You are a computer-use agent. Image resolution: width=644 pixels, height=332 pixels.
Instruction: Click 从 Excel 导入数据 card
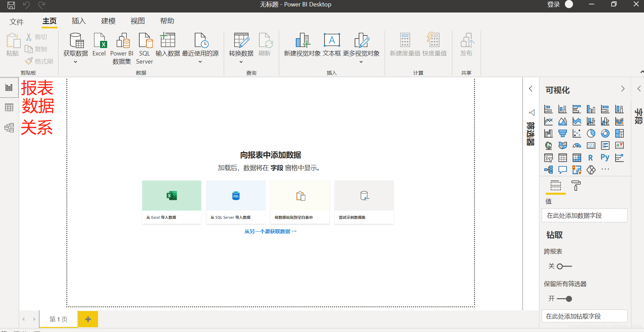click(x=172, y=202)
